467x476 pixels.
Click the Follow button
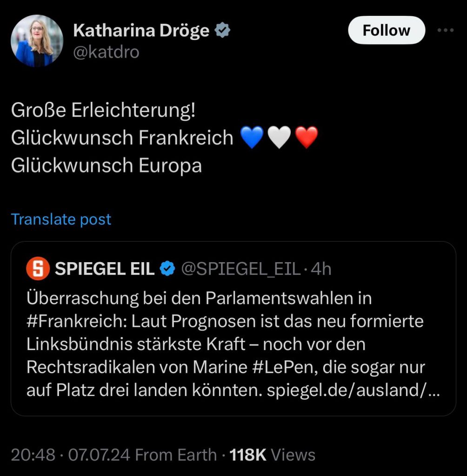(386, 31)
